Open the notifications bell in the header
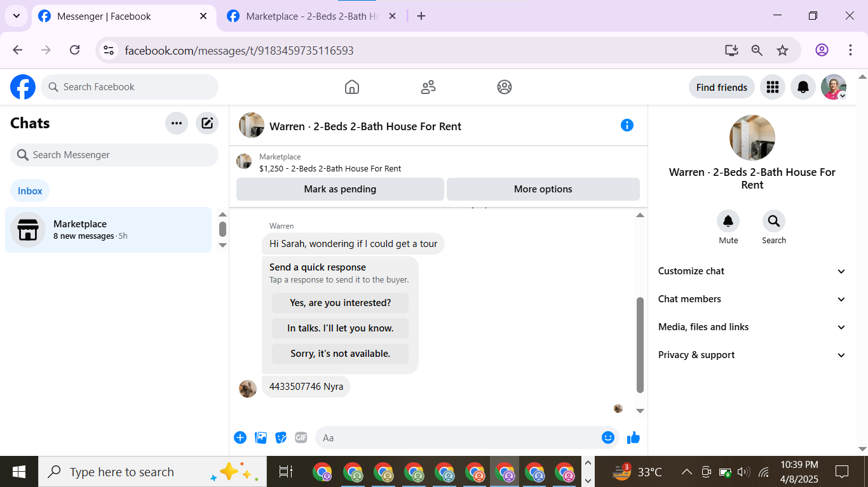868x487 pixels. click(803, 87)
